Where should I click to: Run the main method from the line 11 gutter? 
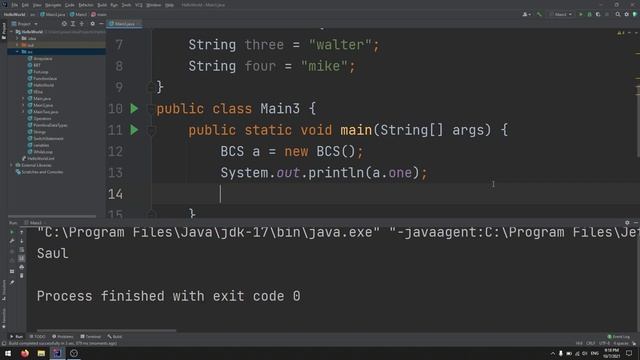(x=134, y=130)
